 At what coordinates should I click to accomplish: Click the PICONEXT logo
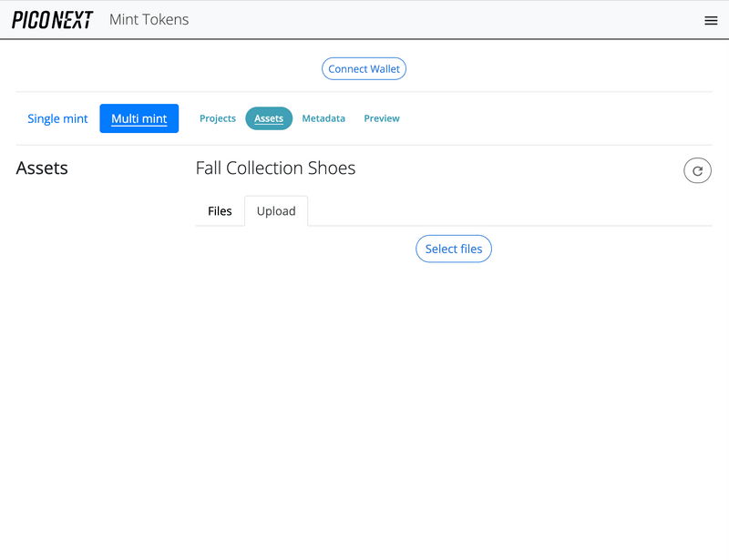[x=53, y=20]
